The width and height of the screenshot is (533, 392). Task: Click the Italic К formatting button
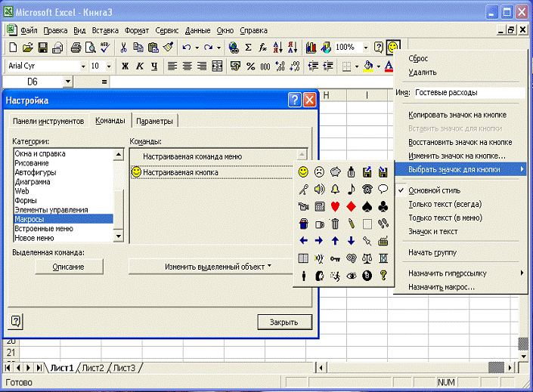click(x=140, y=66)
